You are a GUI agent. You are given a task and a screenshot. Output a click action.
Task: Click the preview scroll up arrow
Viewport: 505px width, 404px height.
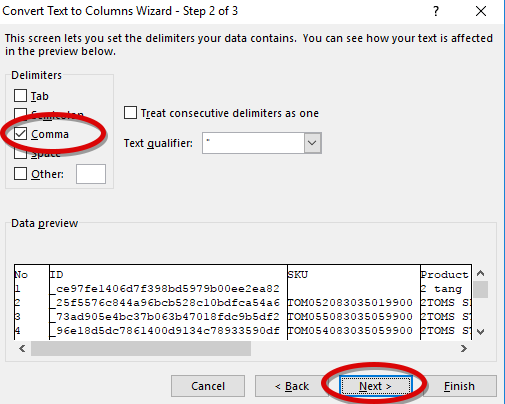480,273
